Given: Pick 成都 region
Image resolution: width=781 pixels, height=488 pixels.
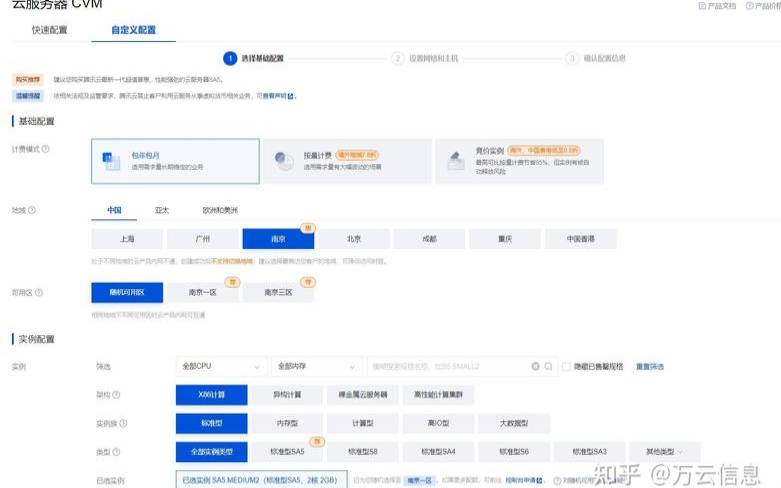Looking at the screenshot, I should click(x=429, y=239).
